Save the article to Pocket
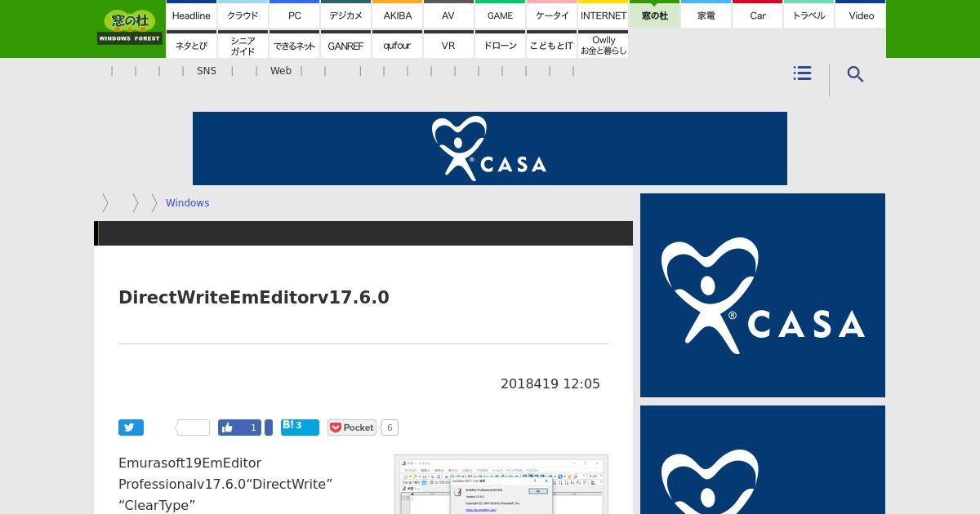 [351, 428]
